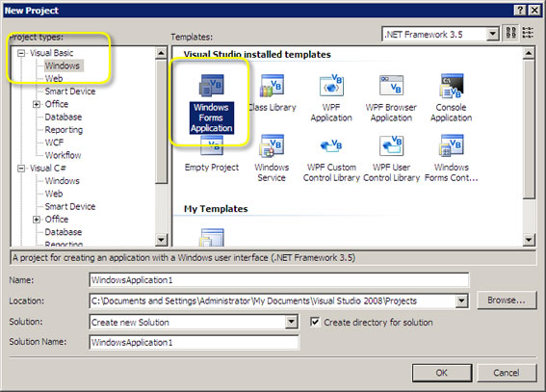546x392 pixels.
Task: Click project types scrollbar up arrow
Action: click(x=161, y=53)
